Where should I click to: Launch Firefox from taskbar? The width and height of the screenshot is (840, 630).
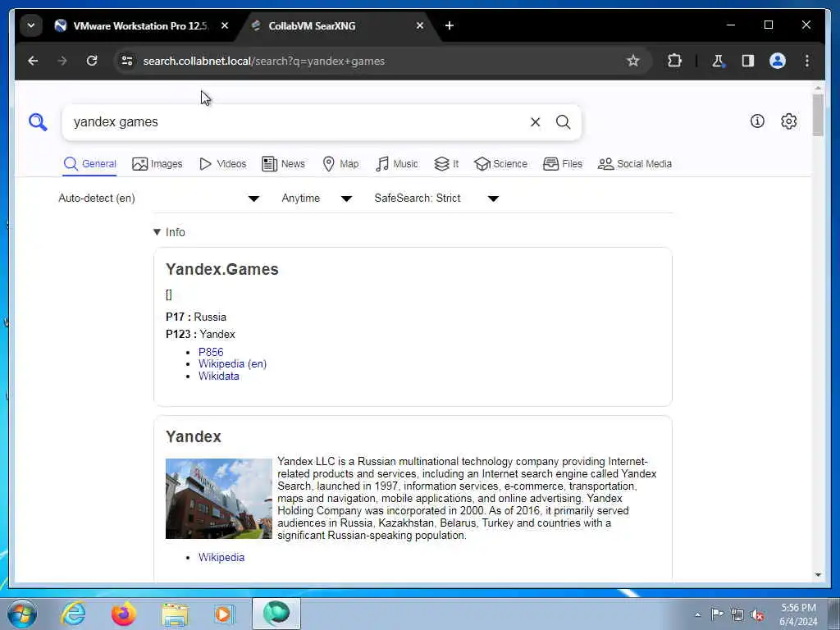pyautogui.click(x=124, y=614)
